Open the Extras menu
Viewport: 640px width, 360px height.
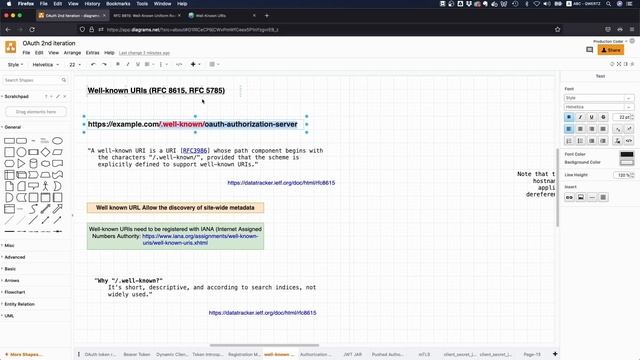pos(93,53)
